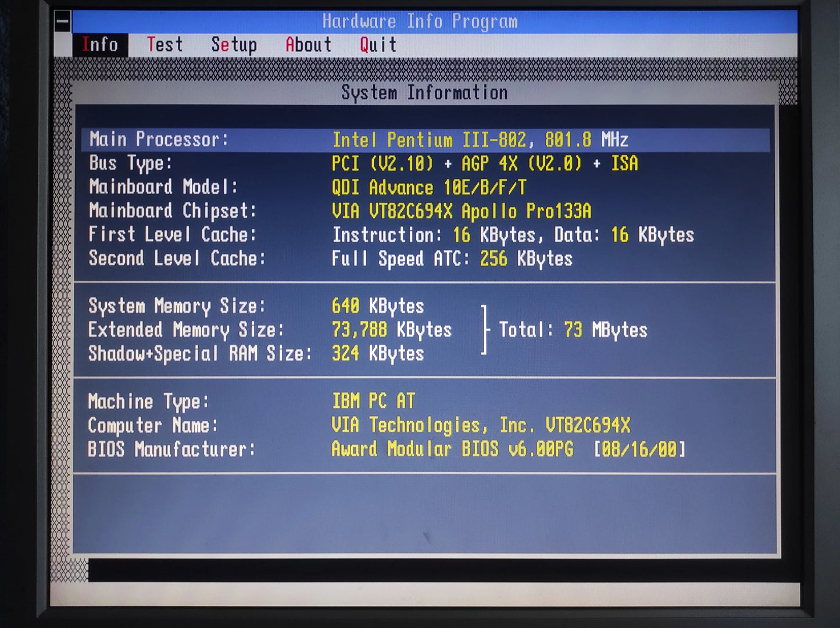Open the About menu
The width and height of the screenshot is (840, 628).
[x=308, y=45]
